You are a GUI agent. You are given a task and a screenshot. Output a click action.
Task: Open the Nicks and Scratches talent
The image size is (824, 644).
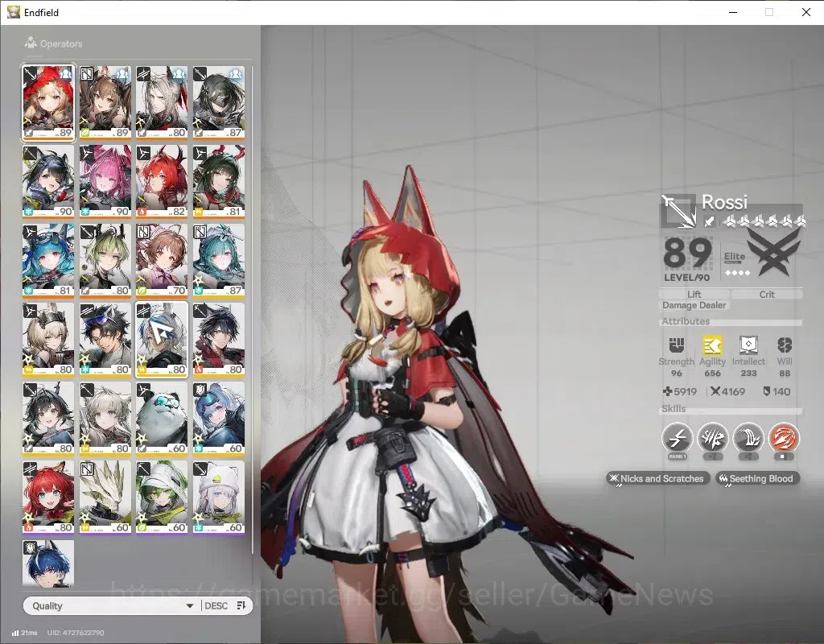coord(657,478)
